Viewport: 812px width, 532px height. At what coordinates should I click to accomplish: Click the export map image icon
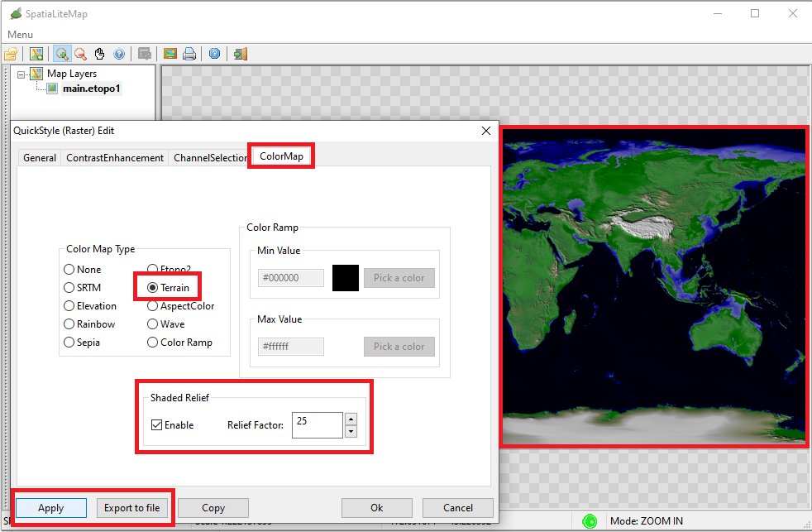170,54
